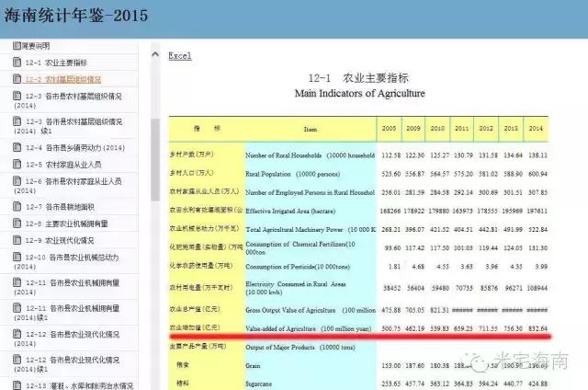Image resolution: width=588 pixels, height=390 pixels.
Task: Click Consumption of Chemical Fertilizers label
Action: pyautogui.click(x=300, y=248)
